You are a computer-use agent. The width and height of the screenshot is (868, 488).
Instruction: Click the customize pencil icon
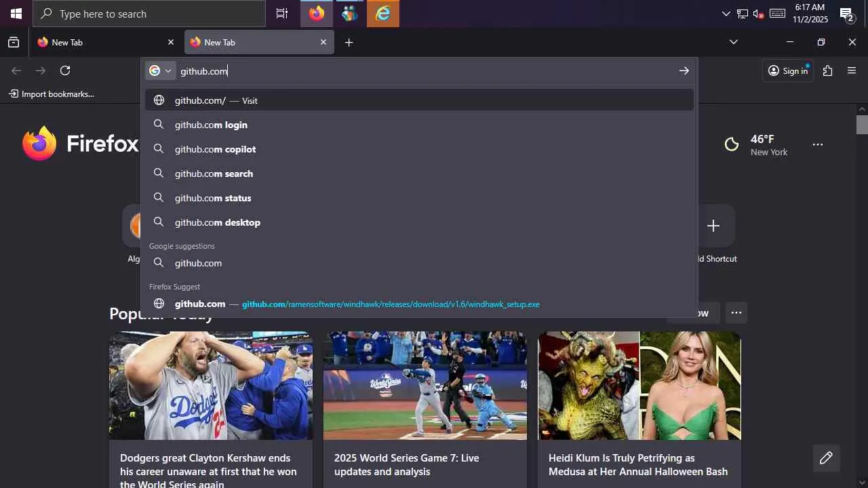pos(826,458)
